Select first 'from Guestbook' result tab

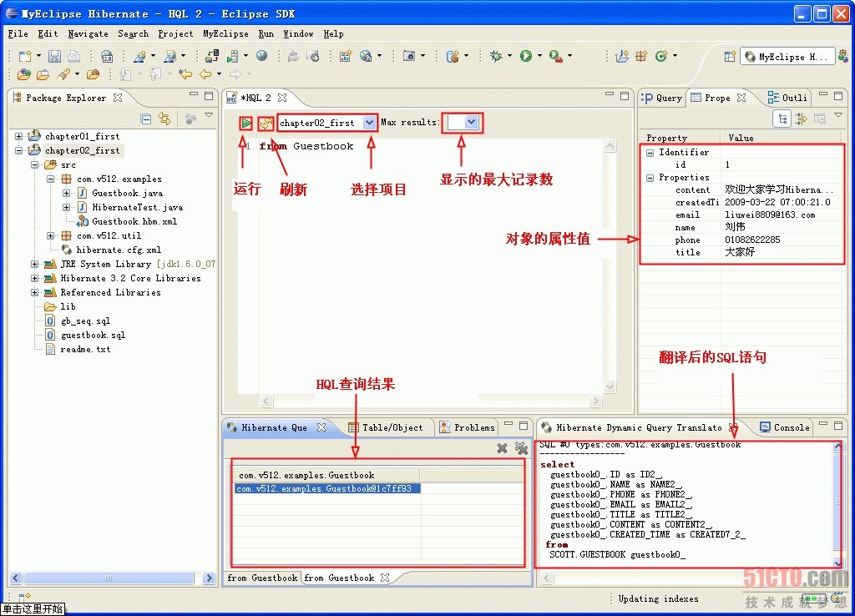(262, 578)
